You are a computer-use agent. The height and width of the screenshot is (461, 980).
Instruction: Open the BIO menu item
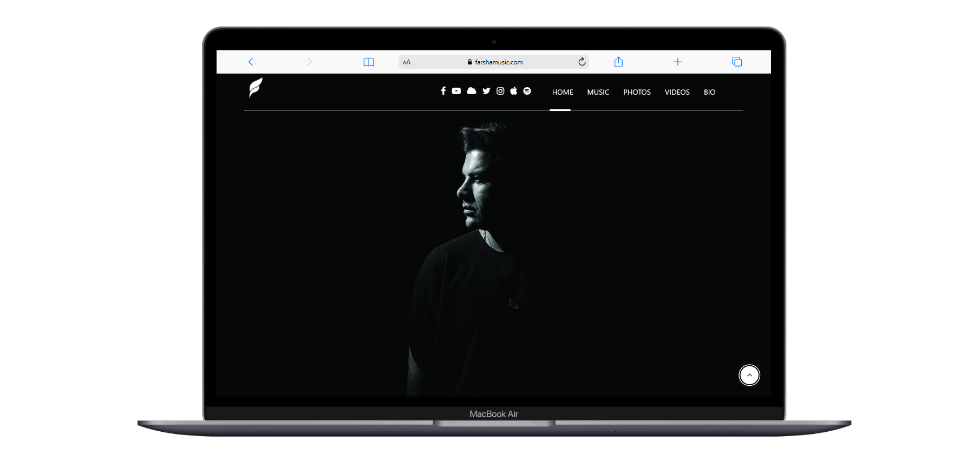[x=709, y=93]
